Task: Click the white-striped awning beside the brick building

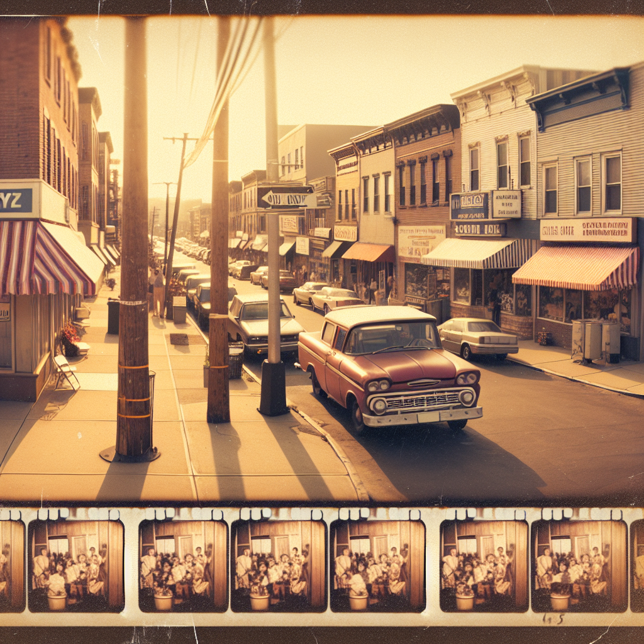Action: tap(478, 253)
